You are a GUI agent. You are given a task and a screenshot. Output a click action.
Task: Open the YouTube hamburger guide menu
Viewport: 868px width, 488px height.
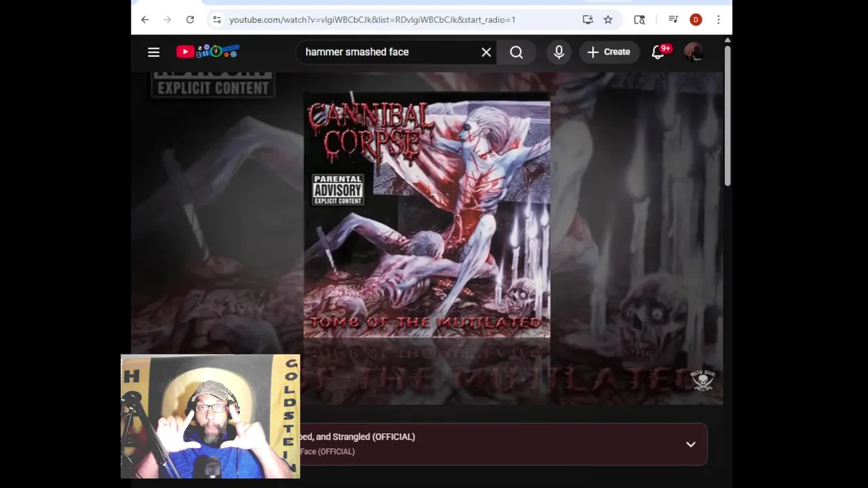point(154,52)
